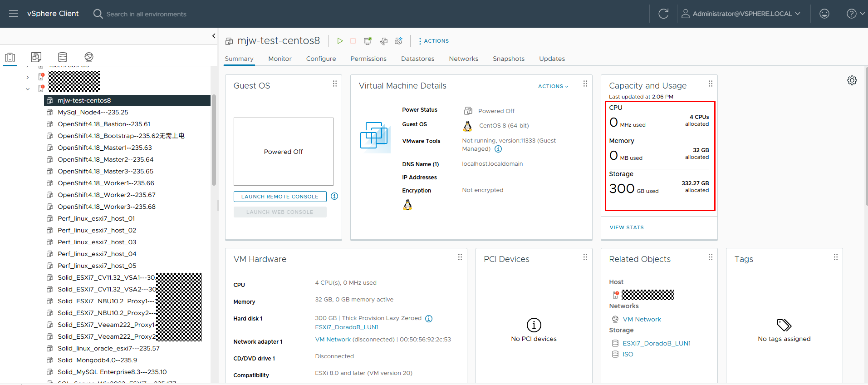The width and height of the screenshot is (868, 385).
Task: Open ACTIONS dropdown in Virtual Machine Details
Action: click(553, 86)
